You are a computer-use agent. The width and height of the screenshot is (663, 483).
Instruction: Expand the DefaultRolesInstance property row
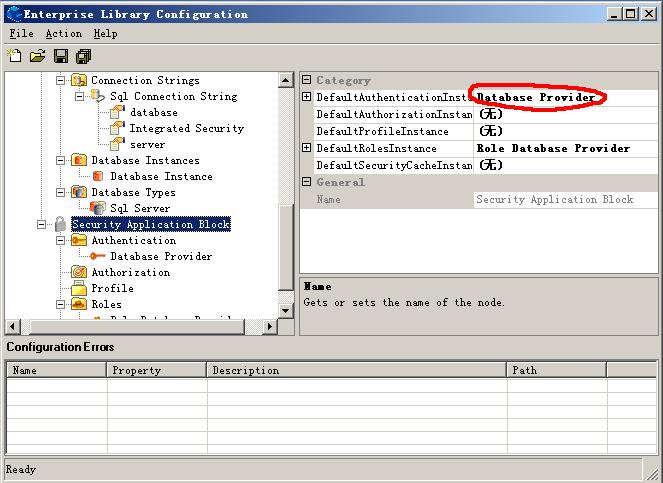click(307, 148)
